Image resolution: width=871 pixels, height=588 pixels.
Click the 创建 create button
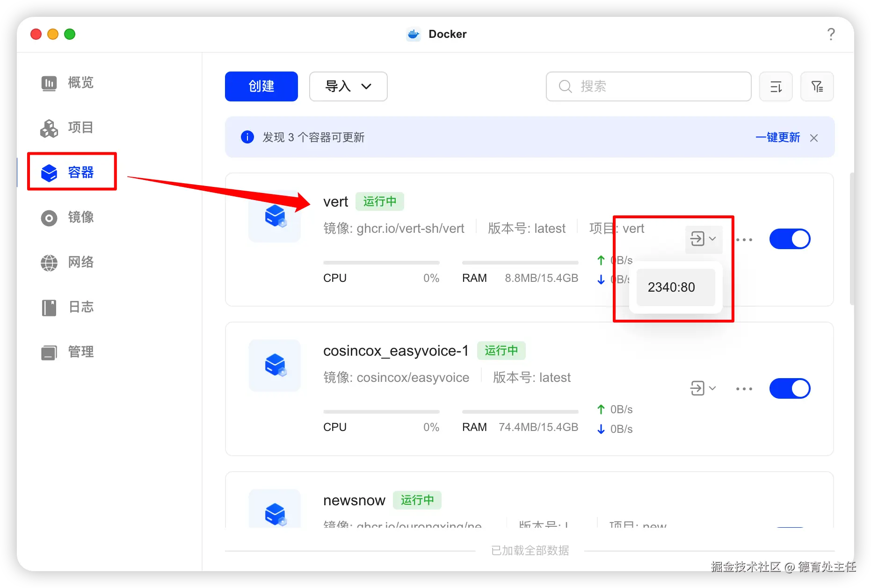pyautogui.click(x=261, y=86)
